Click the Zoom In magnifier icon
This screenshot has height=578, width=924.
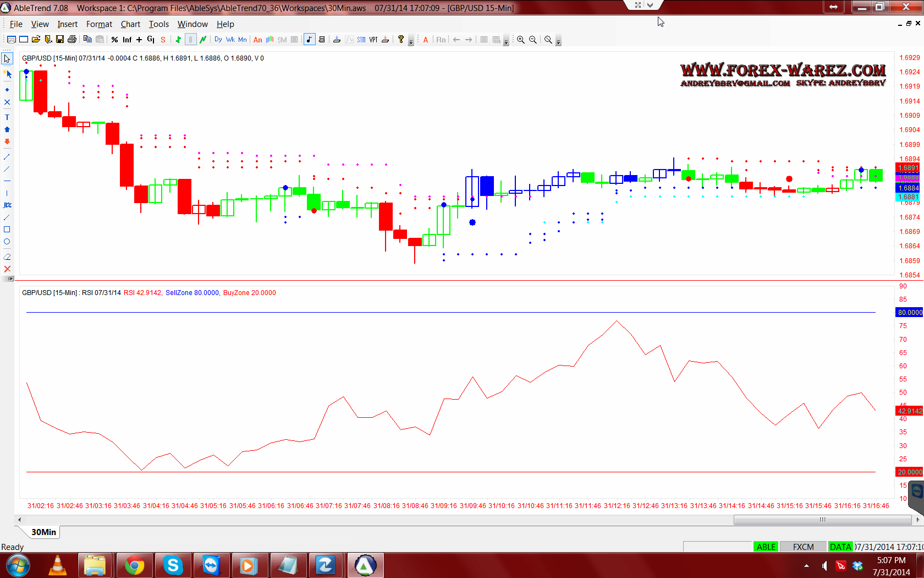coord(520,40)
